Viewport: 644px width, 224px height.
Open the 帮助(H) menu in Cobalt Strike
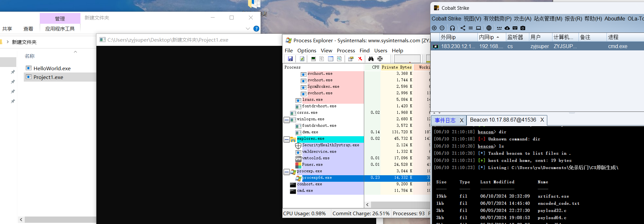(593, 19)
